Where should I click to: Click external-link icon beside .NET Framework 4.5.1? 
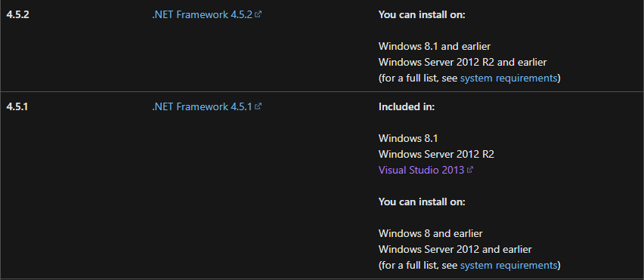coord(258,106)
